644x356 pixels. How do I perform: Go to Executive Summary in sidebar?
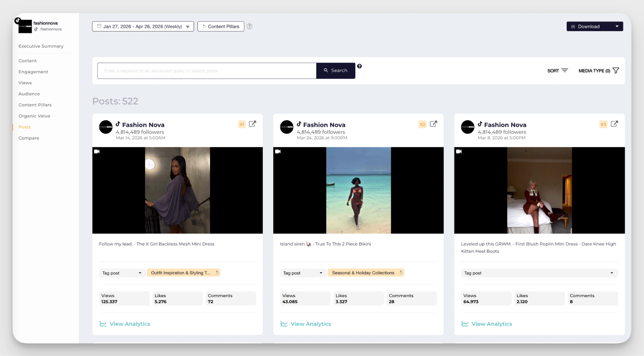pos(41,46)
